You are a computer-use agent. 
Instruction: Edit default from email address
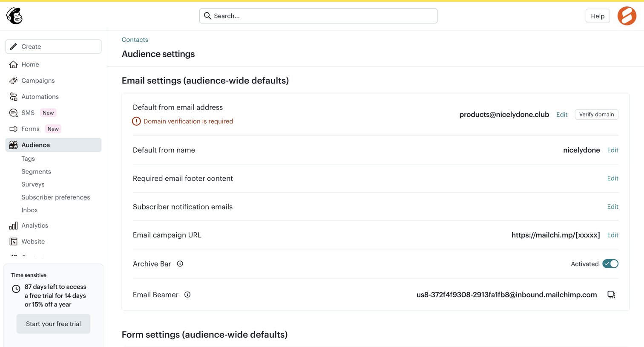562,114
